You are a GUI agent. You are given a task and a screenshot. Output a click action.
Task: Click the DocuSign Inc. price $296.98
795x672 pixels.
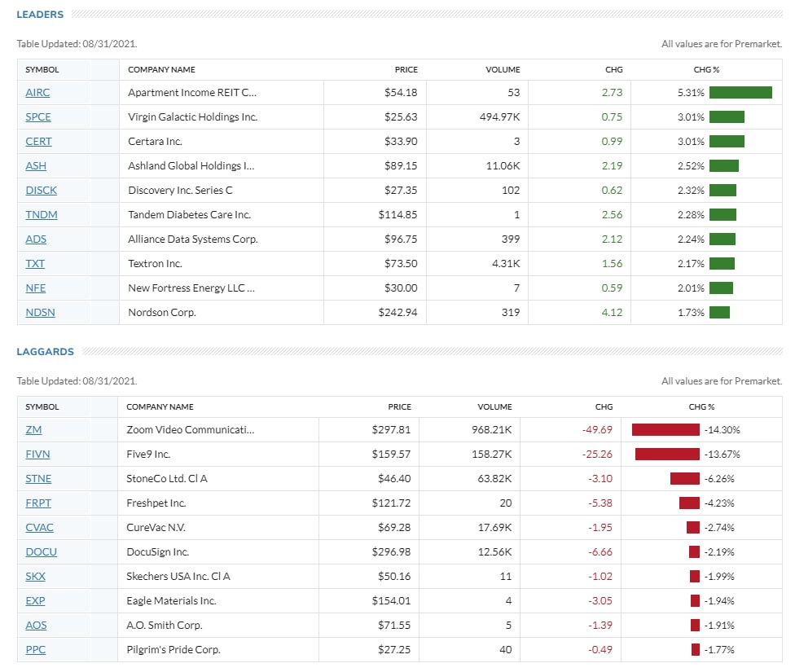391,551
